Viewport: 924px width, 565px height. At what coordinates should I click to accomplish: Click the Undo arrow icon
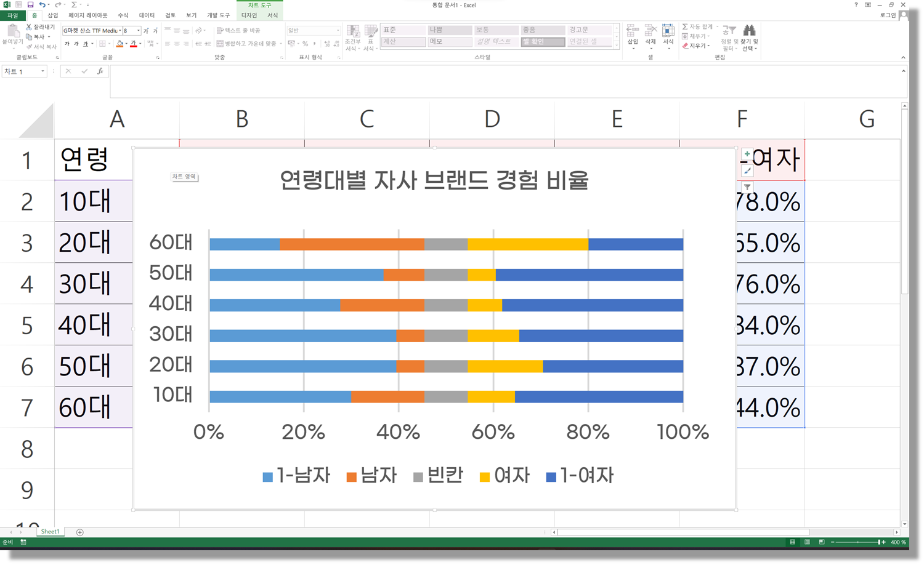pos(42,5)
